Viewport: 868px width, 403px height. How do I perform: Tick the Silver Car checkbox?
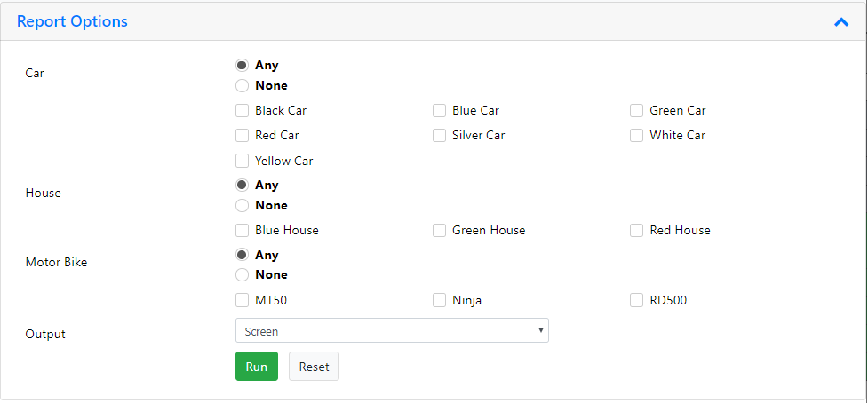[439, 136]
